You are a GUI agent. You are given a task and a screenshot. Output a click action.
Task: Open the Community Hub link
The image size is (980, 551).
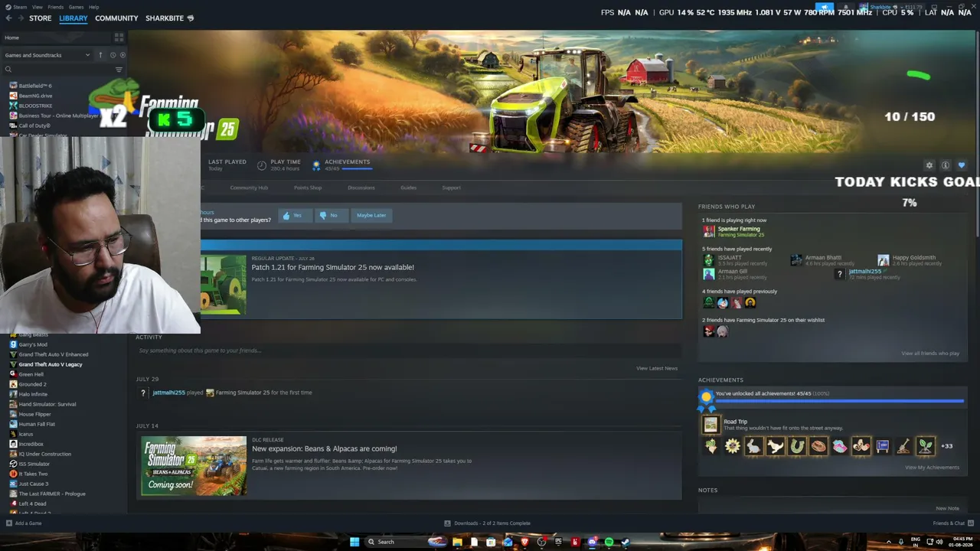[249, 187]
